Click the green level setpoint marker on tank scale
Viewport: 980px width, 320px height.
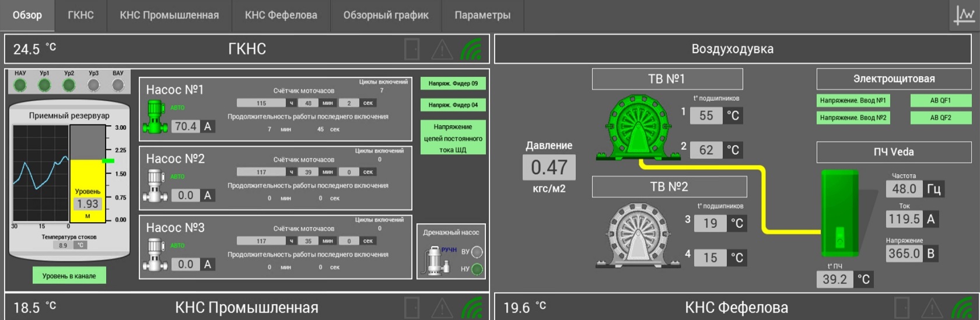coord(108,161)
